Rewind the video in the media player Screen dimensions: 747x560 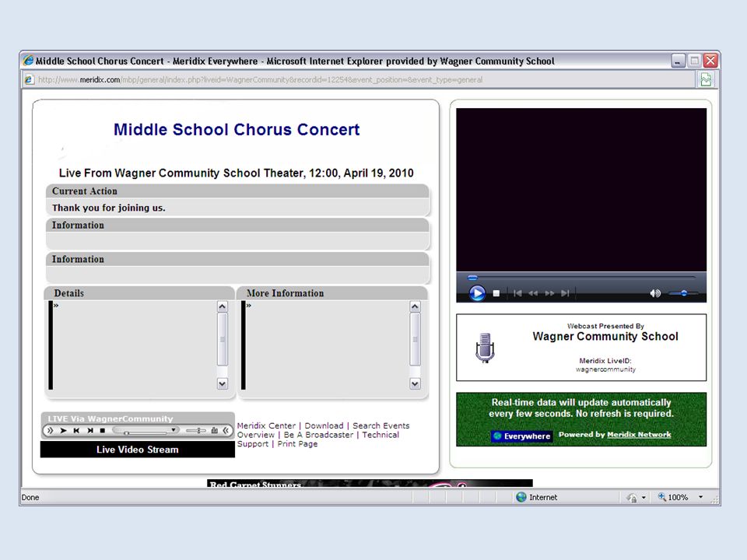(x=534, y=293)
